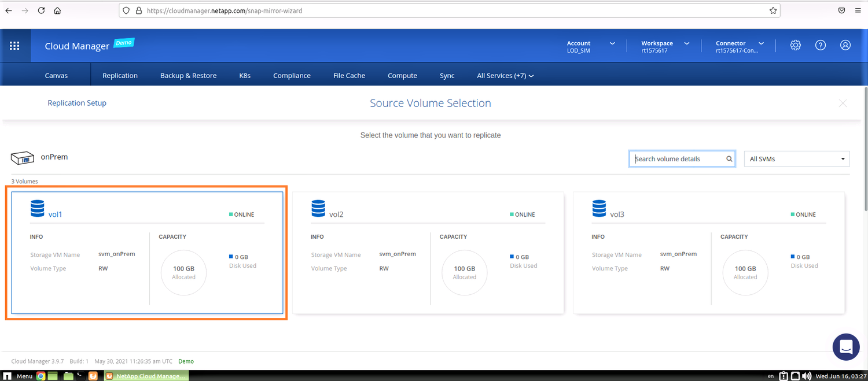Click the tracking protection shield icon
Viewport: 868px width, 381px height.
tap(127, 10)
